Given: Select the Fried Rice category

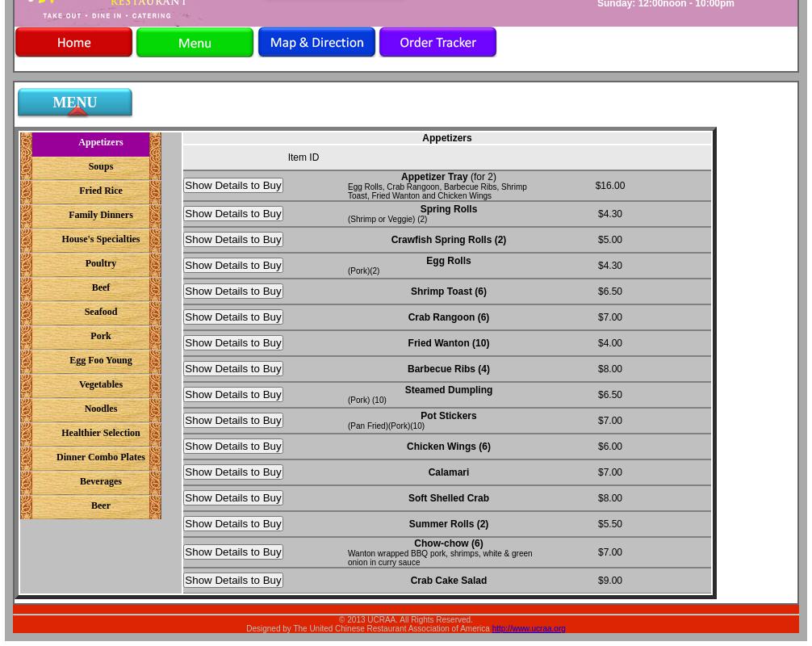Looking at the screenshot, I should pos(100,191).
